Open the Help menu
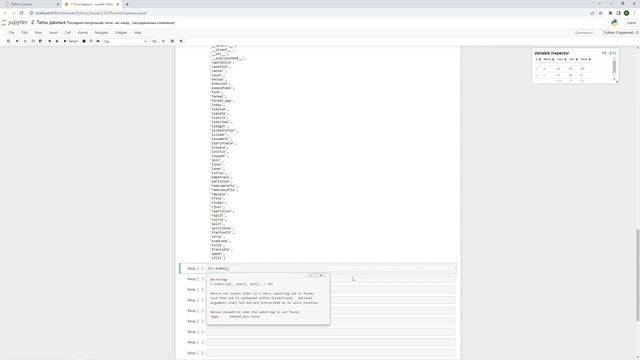Viewport: 640px width, 360px height. coord(138,33)
